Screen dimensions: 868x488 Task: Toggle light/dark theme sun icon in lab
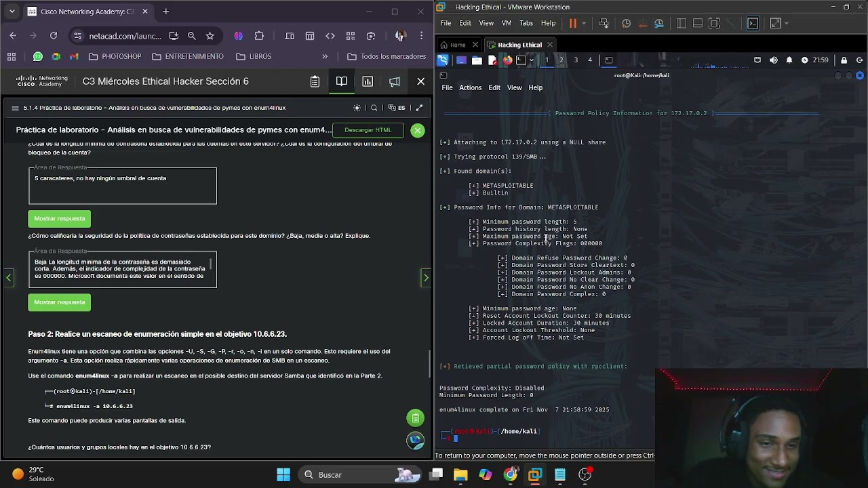[x=357, y=108]
